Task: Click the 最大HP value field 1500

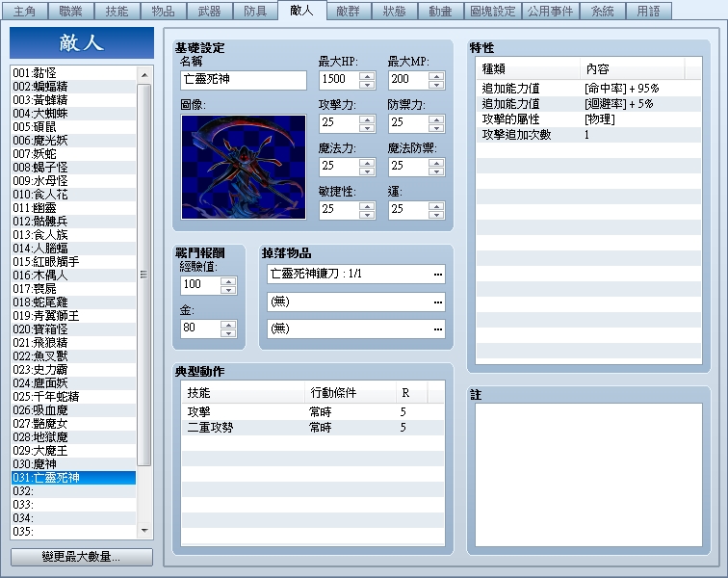Action: pos(339,80)
